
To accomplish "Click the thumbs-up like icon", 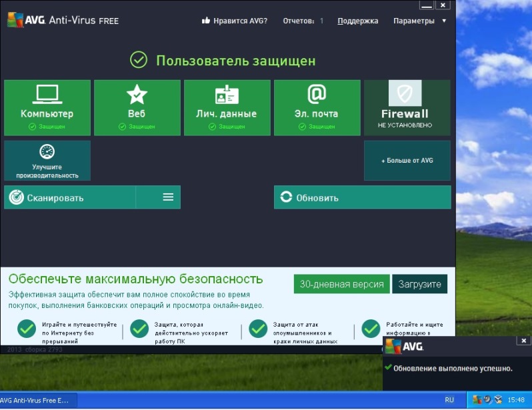I will 205,21.
